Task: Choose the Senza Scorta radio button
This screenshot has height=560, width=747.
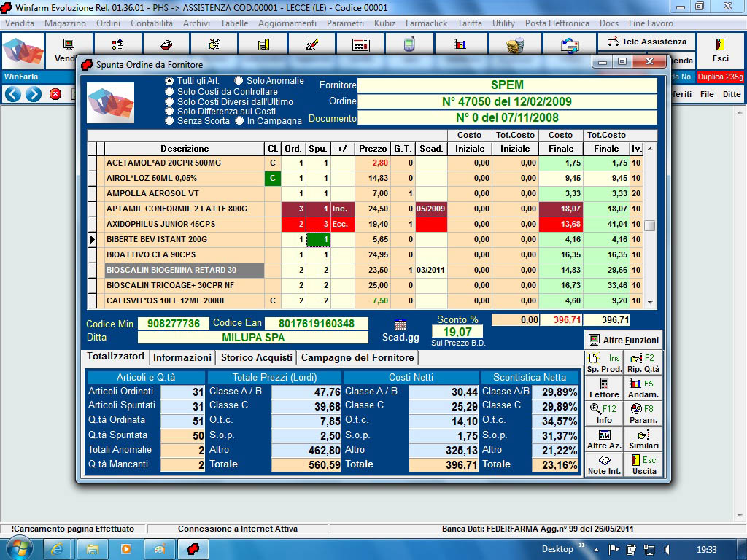Action: [170, 121]
